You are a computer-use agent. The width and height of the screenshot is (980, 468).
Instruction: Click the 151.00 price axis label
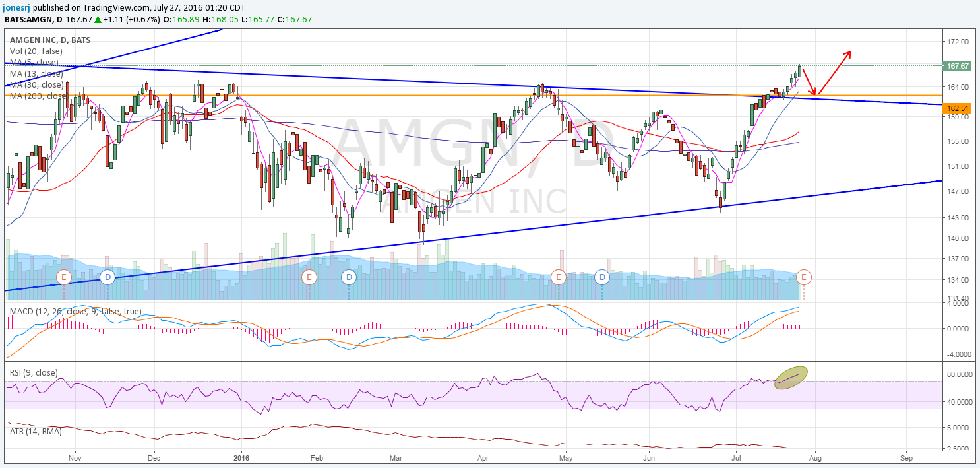coord(958,166)
